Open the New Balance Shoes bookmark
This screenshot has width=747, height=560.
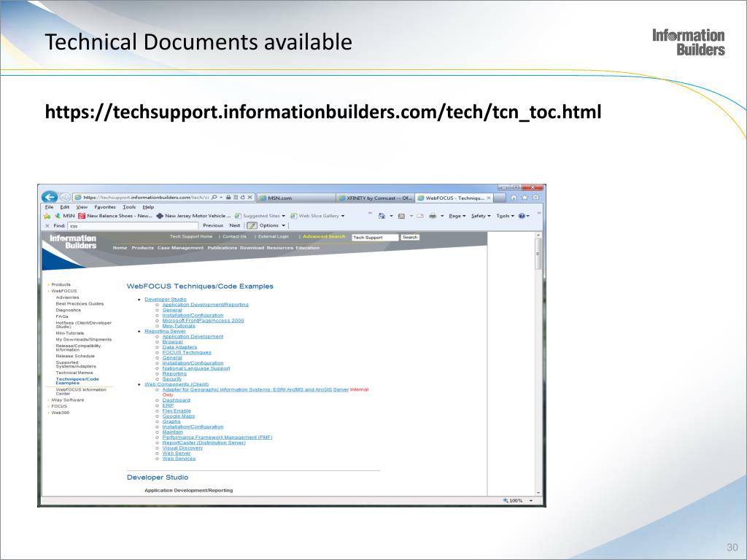click(x=115, y=216)
